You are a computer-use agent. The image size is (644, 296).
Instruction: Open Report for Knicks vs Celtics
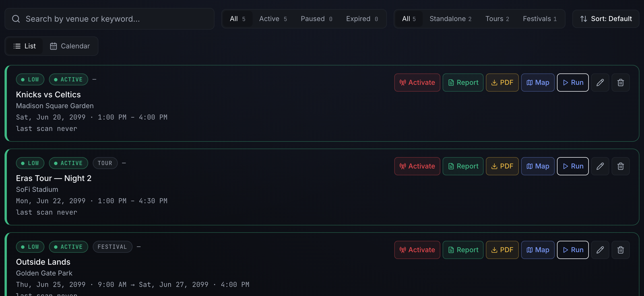pos(463,83)
